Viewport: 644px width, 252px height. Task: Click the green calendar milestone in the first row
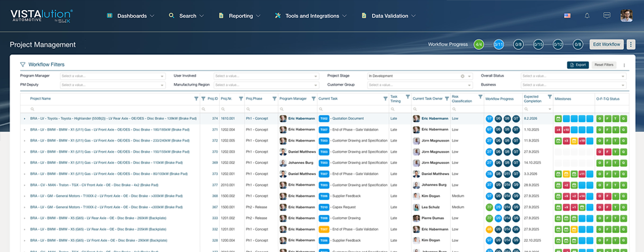(558, 118)
